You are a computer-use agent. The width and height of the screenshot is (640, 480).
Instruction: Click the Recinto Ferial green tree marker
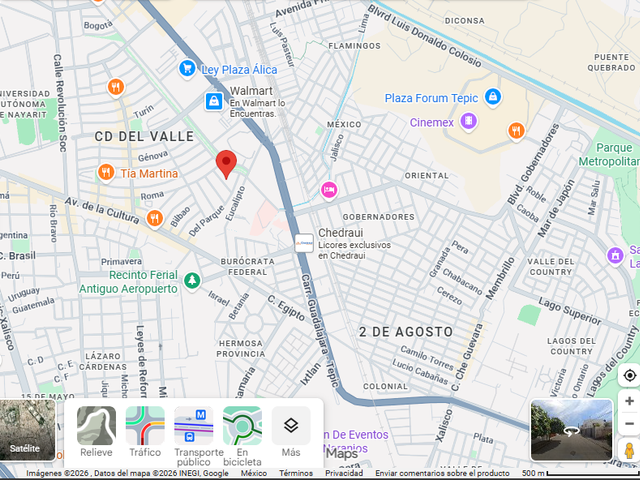pyautogui.click(x=192, y=281)
